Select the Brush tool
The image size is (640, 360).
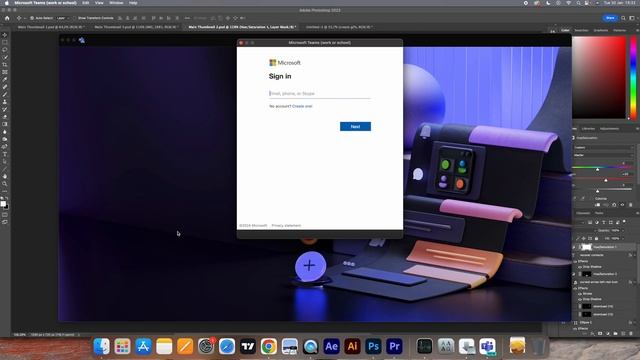[x=5, y=94]
